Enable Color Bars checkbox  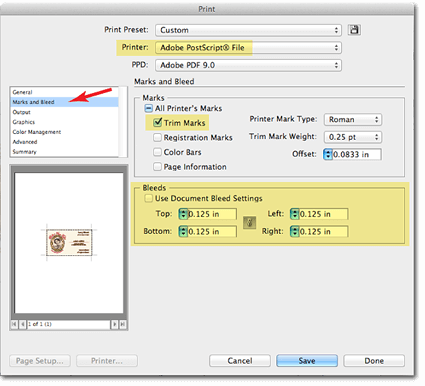[x=157, y=152]
